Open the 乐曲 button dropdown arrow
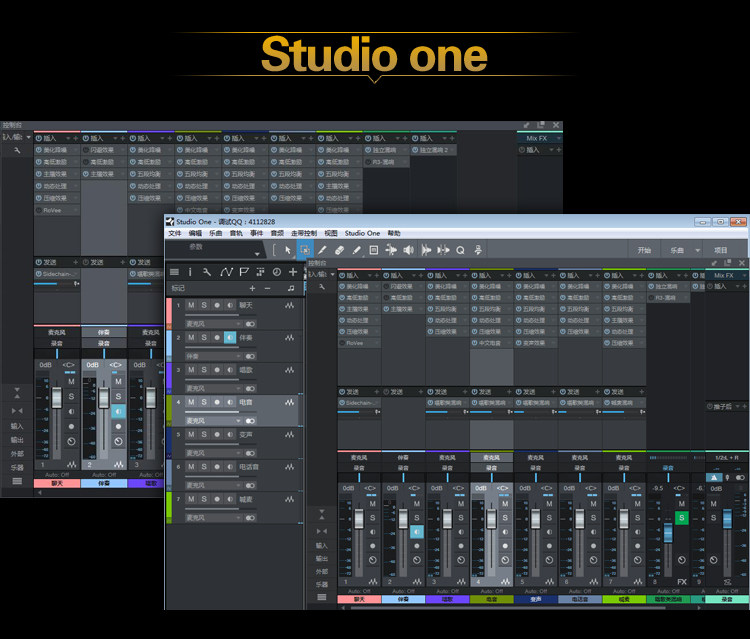Viewport: 750px width, 639px height. pos(697,250)
